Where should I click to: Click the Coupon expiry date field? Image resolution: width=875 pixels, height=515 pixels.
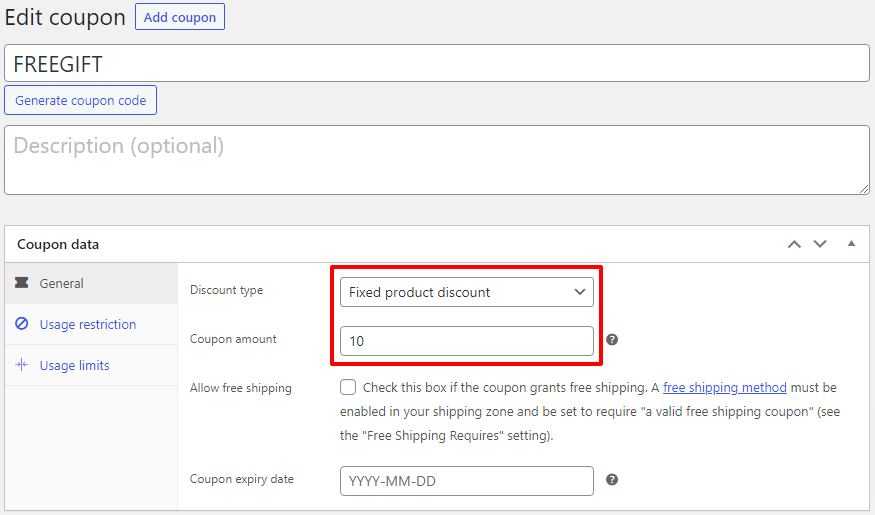[x=467, y=481]
